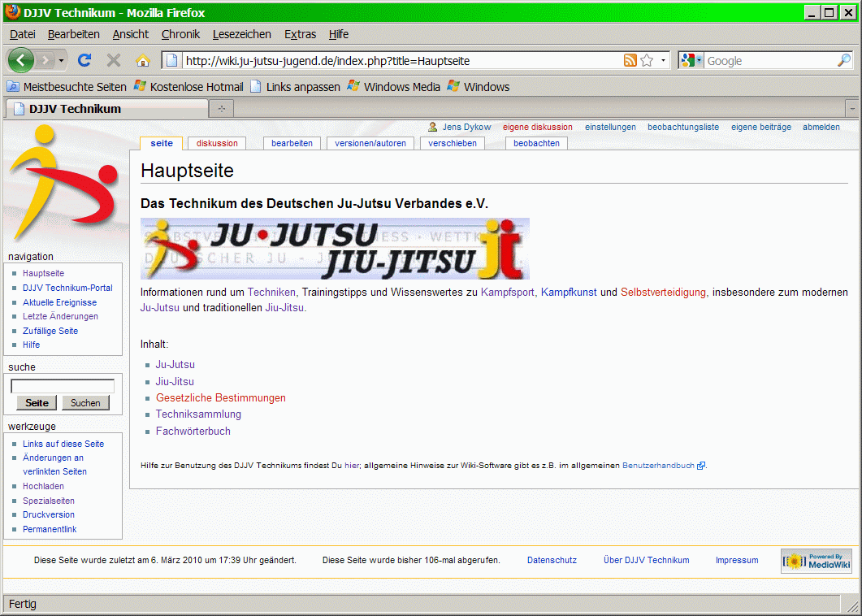Click the page icon in the address bar
The width and height of the screenshot is (862, 616).
171,60
